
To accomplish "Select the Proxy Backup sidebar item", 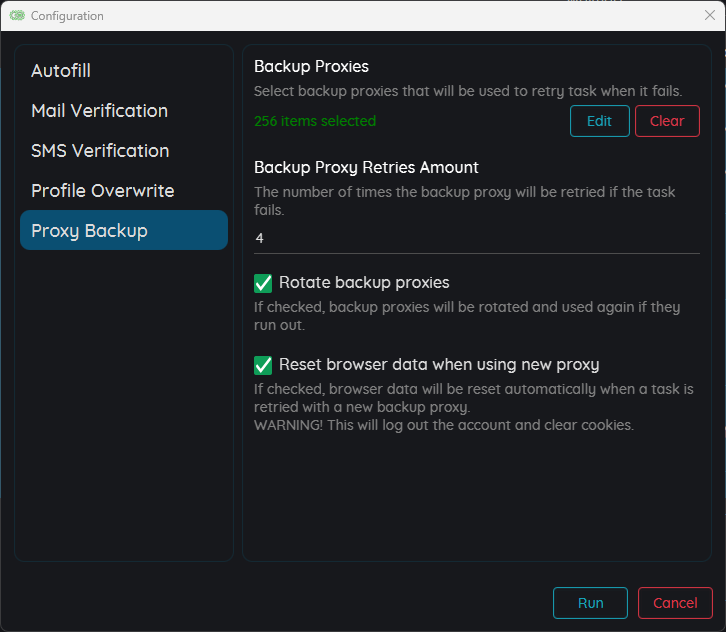I will pyautogui.click(x=124, y=230).
